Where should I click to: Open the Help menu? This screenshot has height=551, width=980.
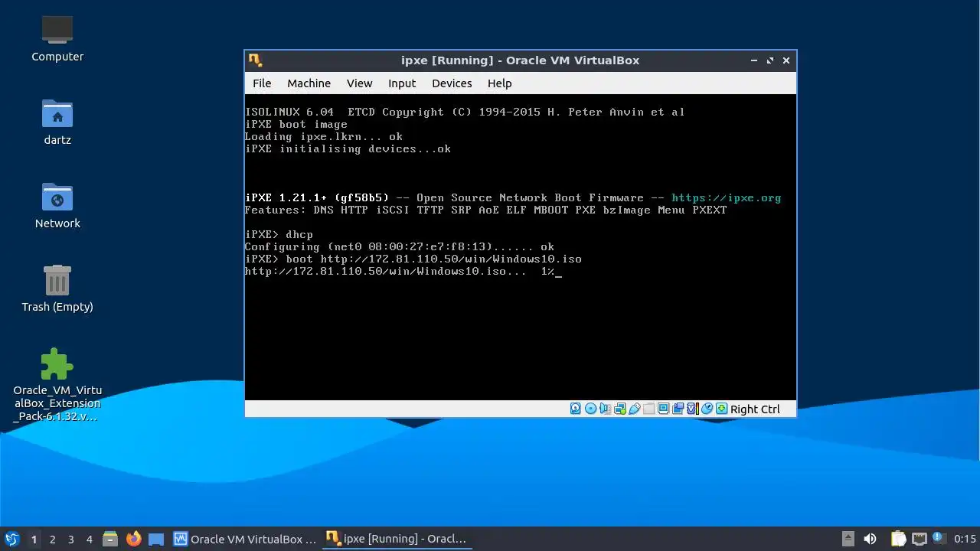point(499,83)
